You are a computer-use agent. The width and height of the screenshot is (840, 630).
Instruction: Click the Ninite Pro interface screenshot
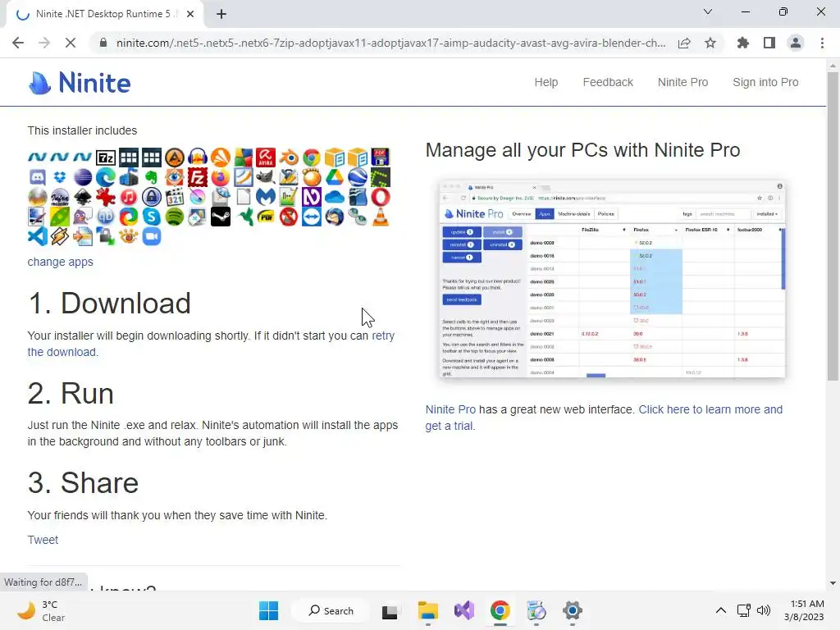click(x=612, y=280)
